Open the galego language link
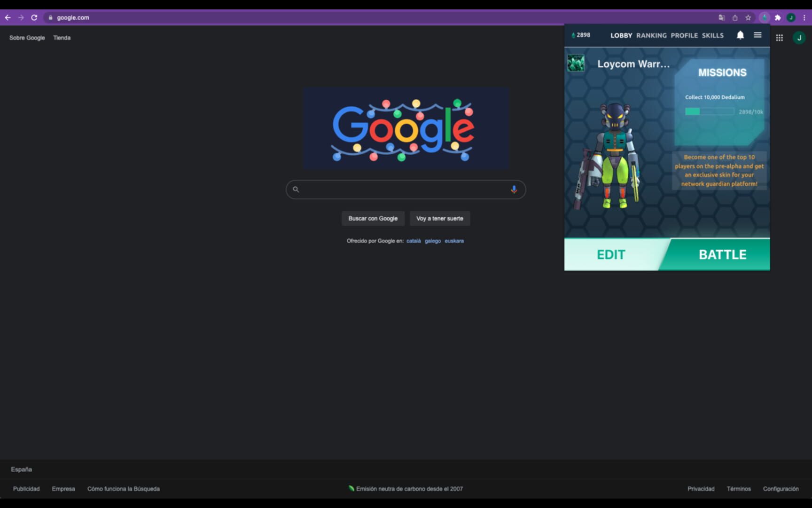 click(433, 240)
